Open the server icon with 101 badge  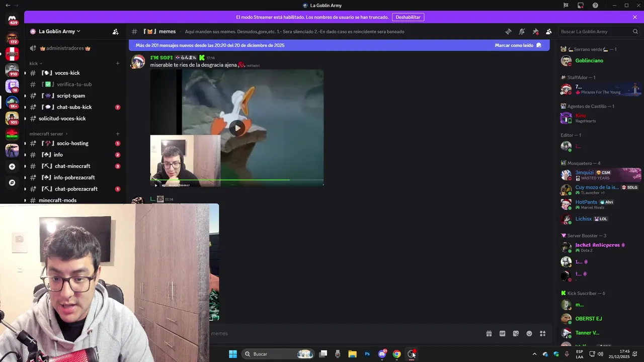click(x=12, y=118)
